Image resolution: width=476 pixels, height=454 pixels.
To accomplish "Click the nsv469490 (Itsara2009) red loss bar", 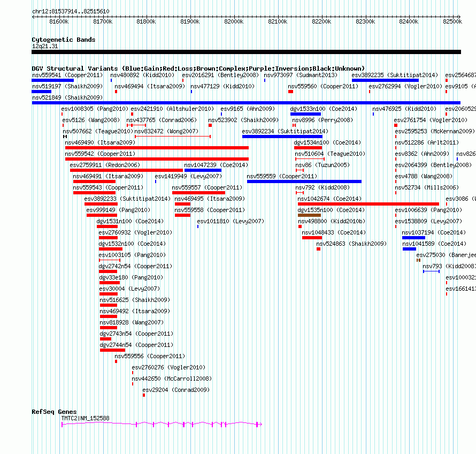I will 157,148.
